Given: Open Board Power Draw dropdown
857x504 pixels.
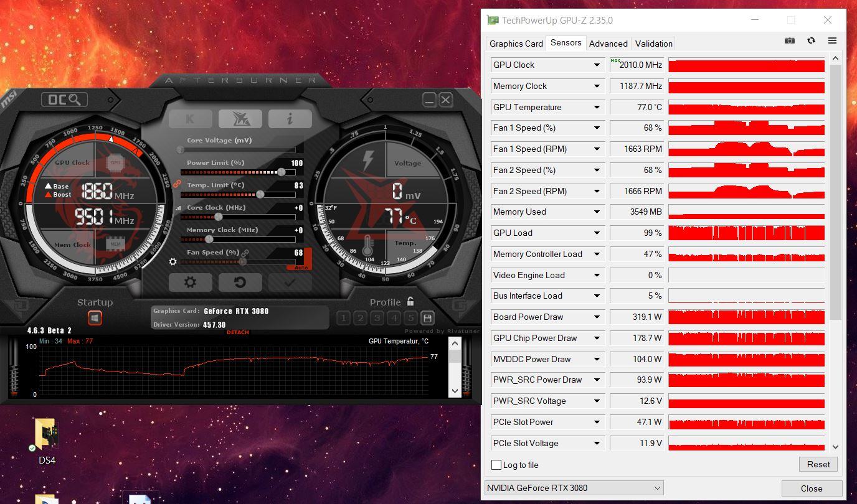Looking at the screenshot, I should pyautogui.click(x=597, y=317).
